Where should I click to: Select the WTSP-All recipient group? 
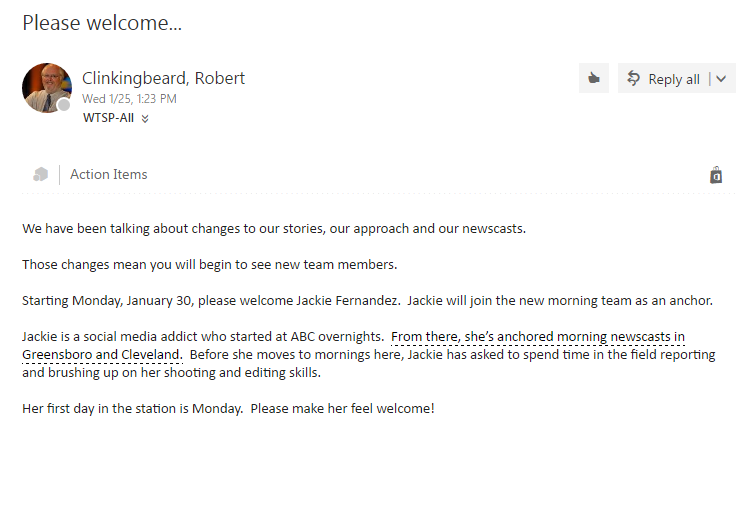[108, 118]
